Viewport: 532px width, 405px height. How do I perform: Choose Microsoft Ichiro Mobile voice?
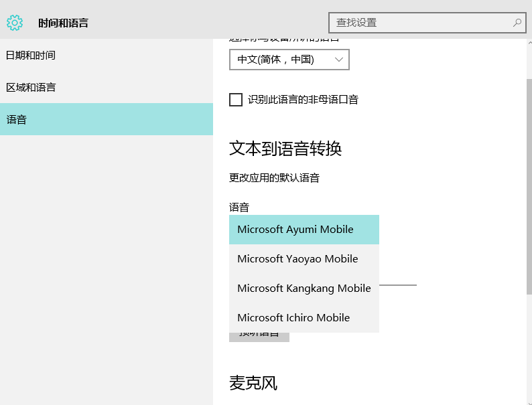[304, 317]
